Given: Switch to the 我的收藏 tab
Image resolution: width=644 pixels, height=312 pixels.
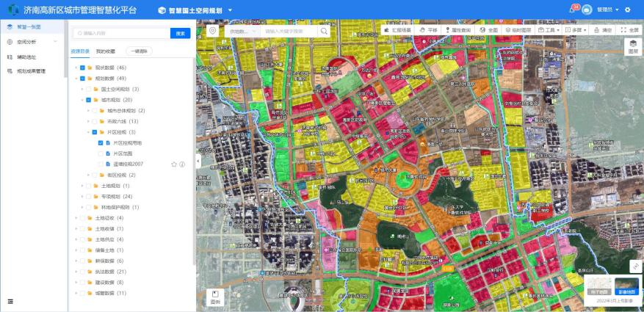Looking at the screenshot, I should (x=106, y=51).
